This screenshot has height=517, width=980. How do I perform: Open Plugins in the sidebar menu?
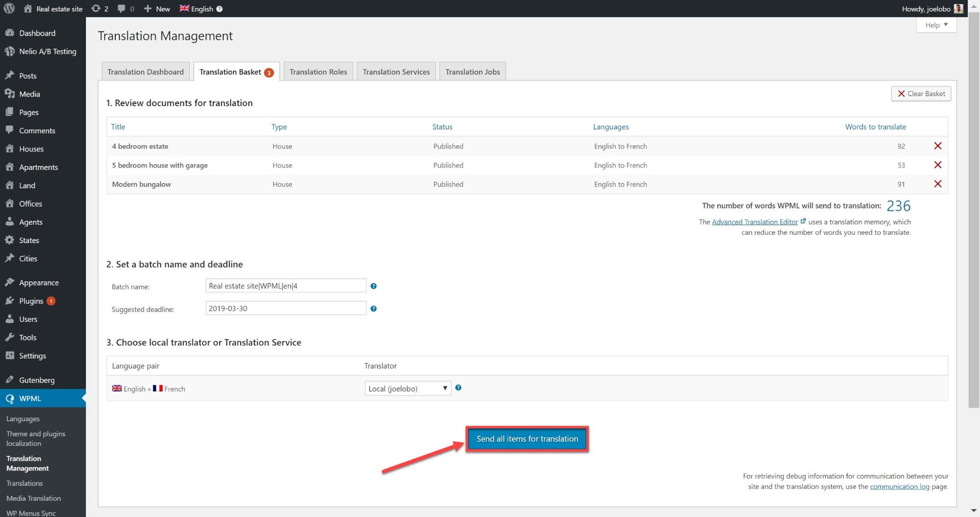31,301
